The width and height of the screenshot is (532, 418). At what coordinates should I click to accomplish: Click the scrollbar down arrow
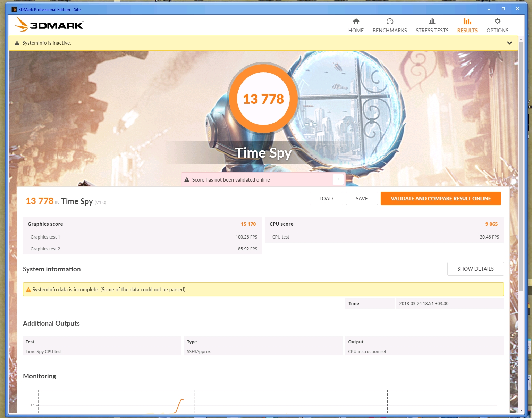(521, 410)
